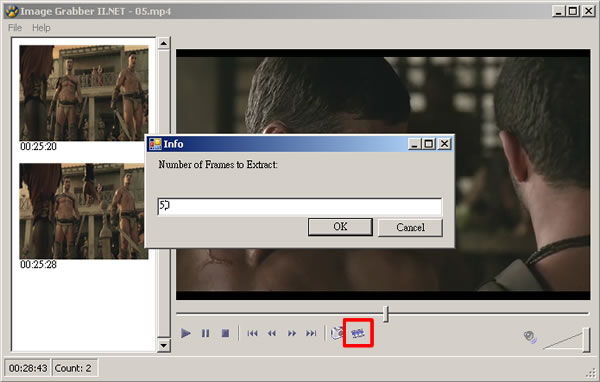Viewport: 600px width, 382px height.
Task: Click the video seek slider handle
Action: tap(386, 314)
